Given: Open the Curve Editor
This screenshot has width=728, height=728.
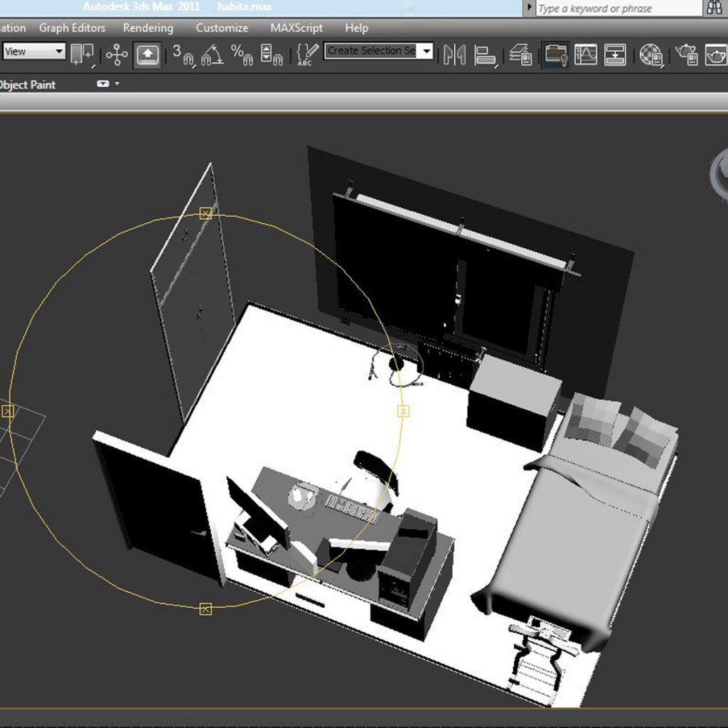Looking at the screenshot, I should 586,55.
